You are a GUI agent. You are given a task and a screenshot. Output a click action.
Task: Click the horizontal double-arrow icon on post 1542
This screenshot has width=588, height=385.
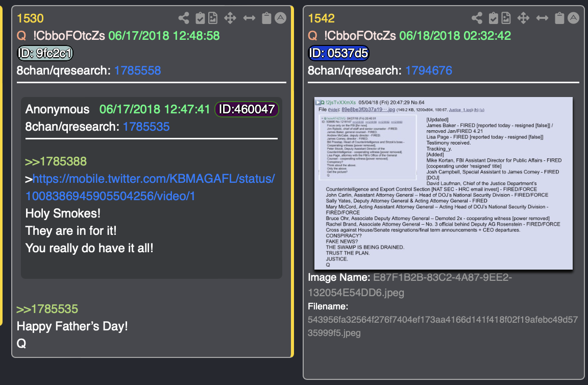point(542,18)
